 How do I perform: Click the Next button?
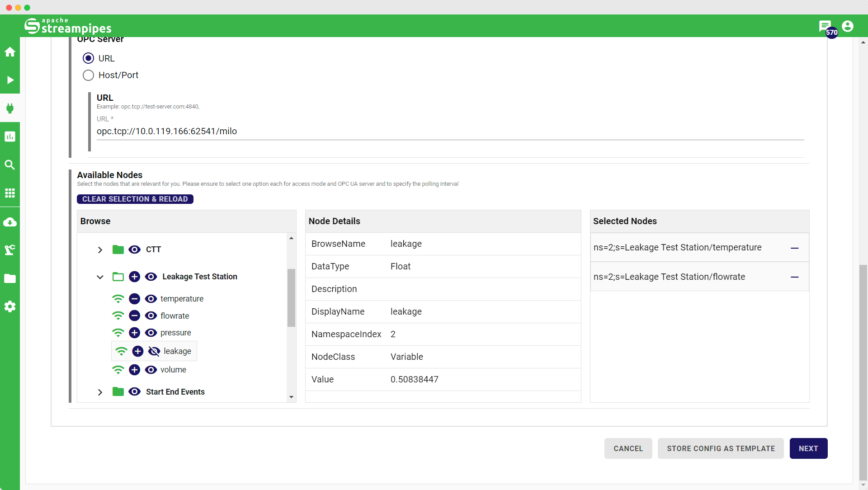point(808,448)
